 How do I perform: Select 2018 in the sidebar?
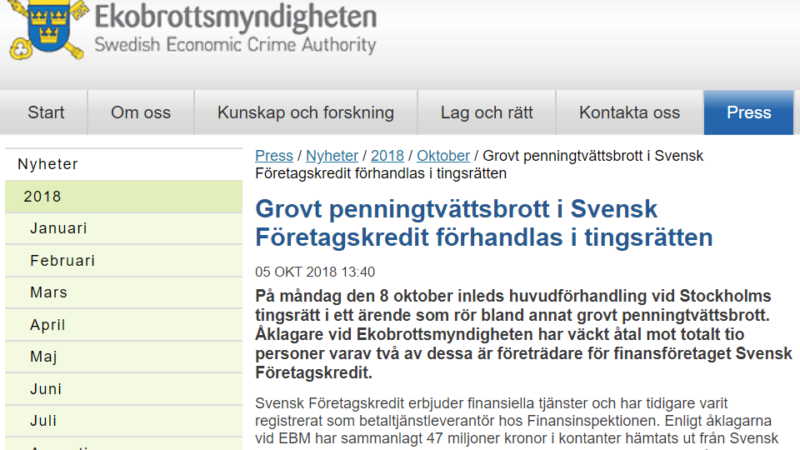pos(123,196)
